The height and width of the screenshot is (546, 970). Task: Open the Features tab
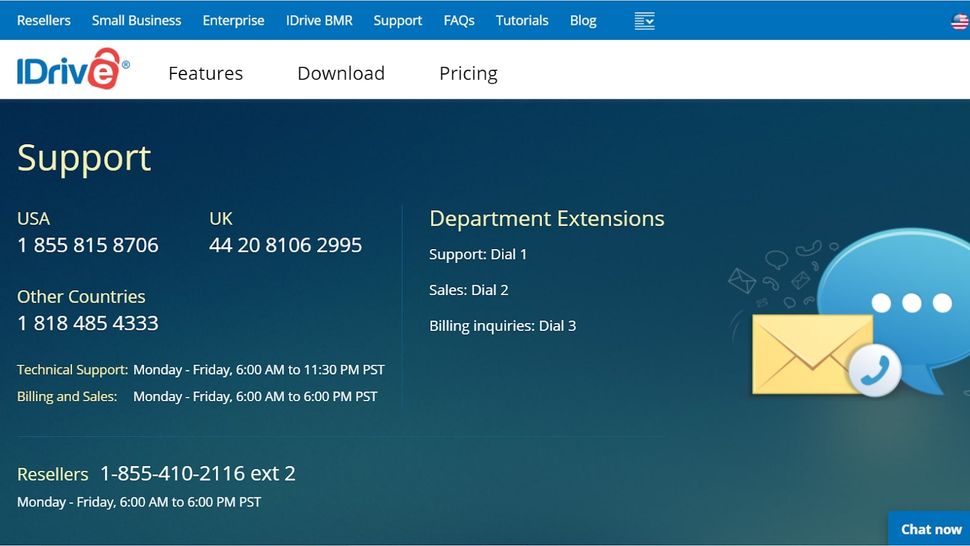(x=205, y=74)
